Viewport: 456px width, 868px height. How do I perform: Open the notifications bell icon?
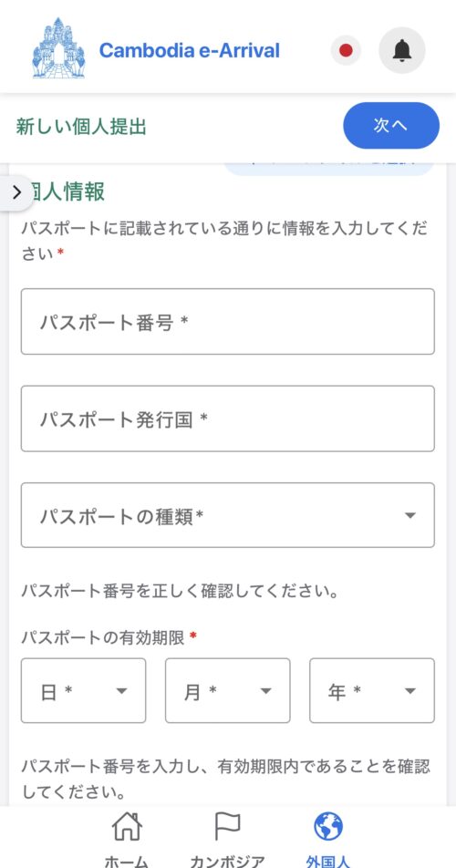tap(402, 51)
